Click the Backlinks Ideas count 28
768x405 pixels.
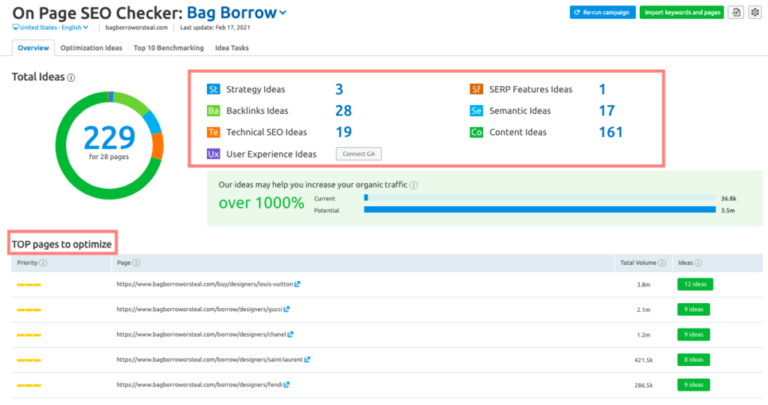pos(343,111)
